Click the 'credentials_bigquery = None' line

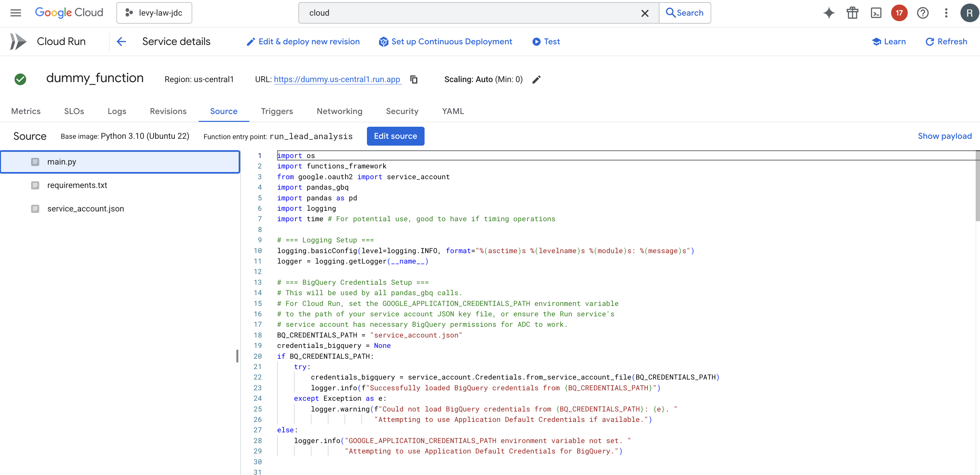click(334, 346)
